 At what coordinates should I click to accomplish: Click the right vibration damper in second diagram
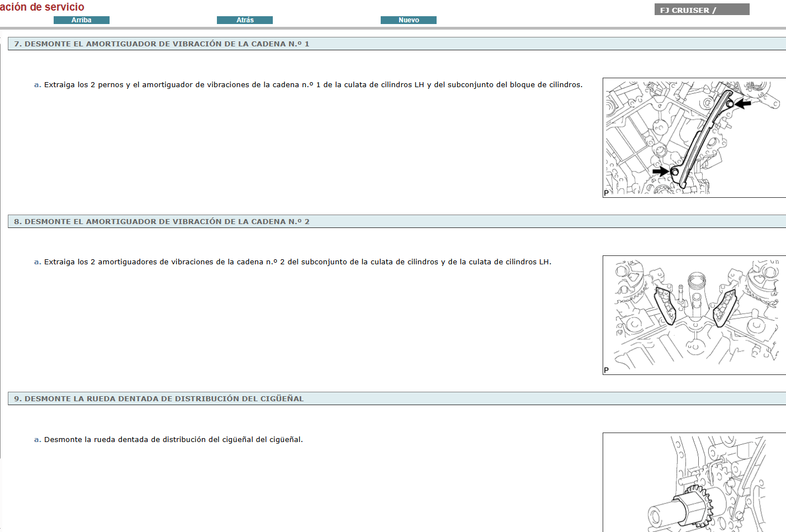pos(725,307)
